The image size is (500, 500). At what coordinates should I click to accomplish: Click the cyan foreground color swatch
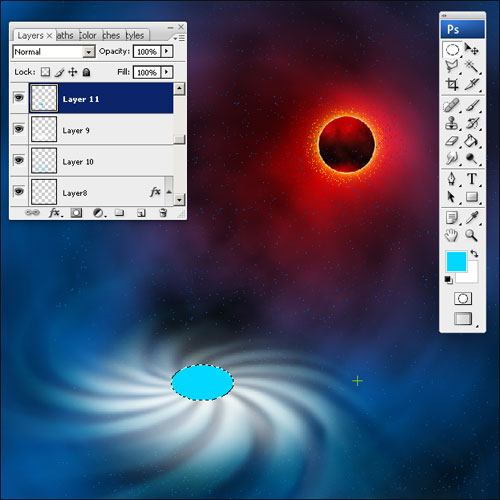pos(456,261)
